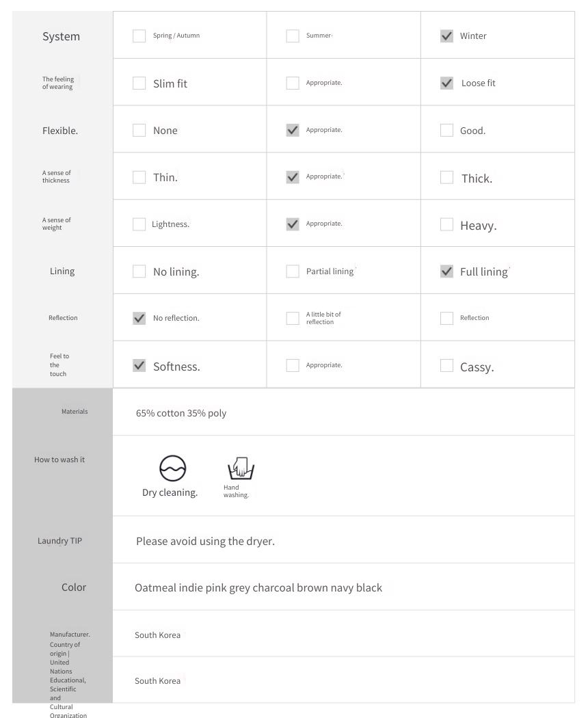The height and width of the screenshot is (718, 588).
Task: Click the Hand washing icon
Action: pos(241,468)
